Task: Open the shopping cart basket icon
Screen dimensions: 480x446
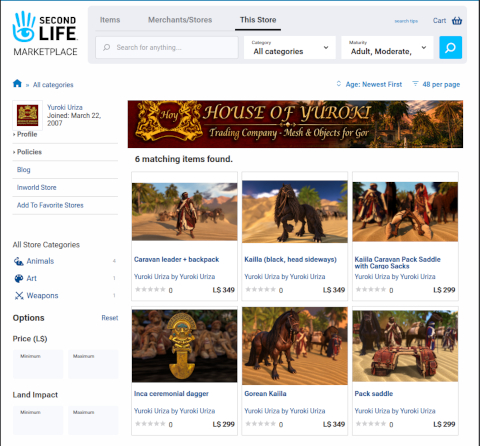Action: click(457, 21)
